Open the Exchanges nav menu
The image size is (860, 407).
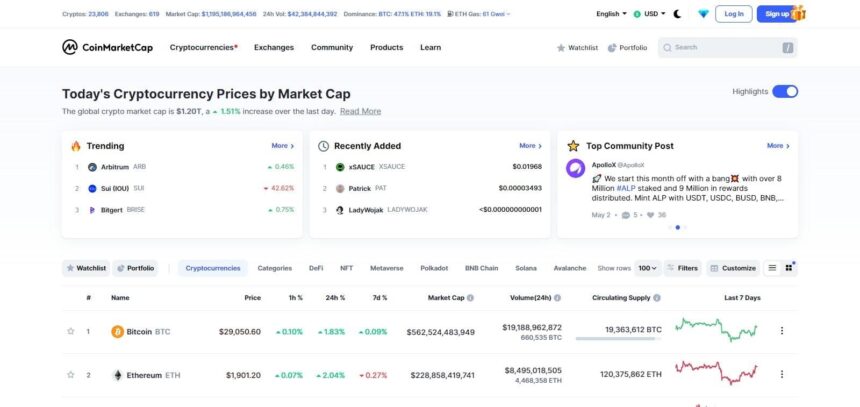point(274,47)
